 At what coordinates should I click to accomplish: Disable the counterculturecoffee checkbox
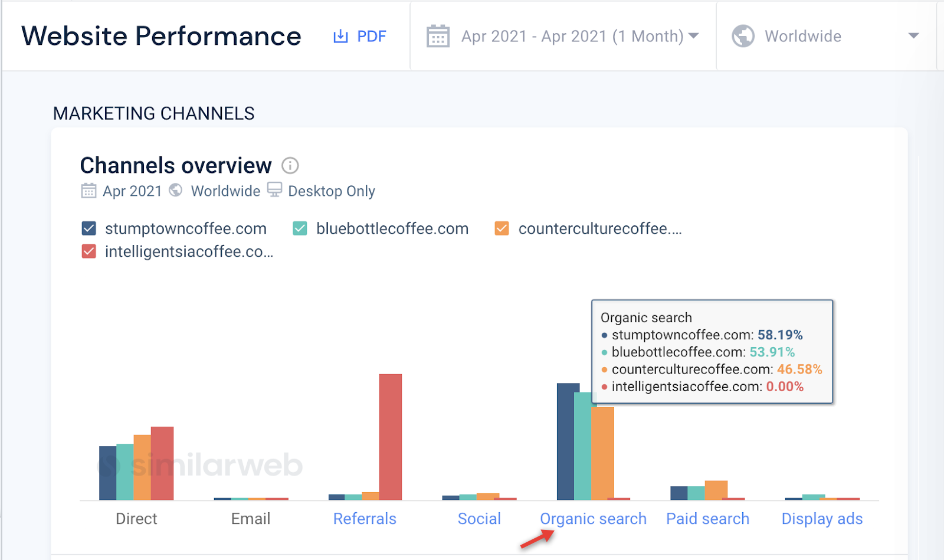coord(502,228)
